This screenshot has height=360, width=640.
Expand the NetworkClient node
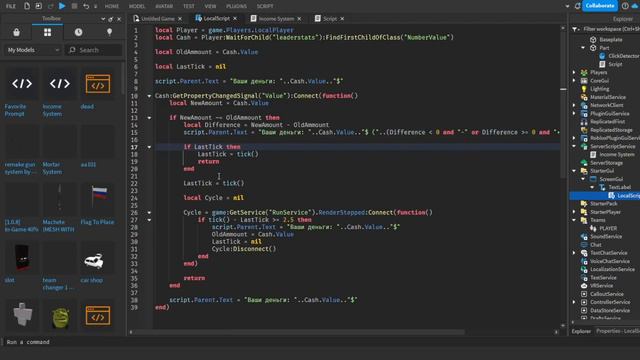pyautogui.click(x=574, y=105)
